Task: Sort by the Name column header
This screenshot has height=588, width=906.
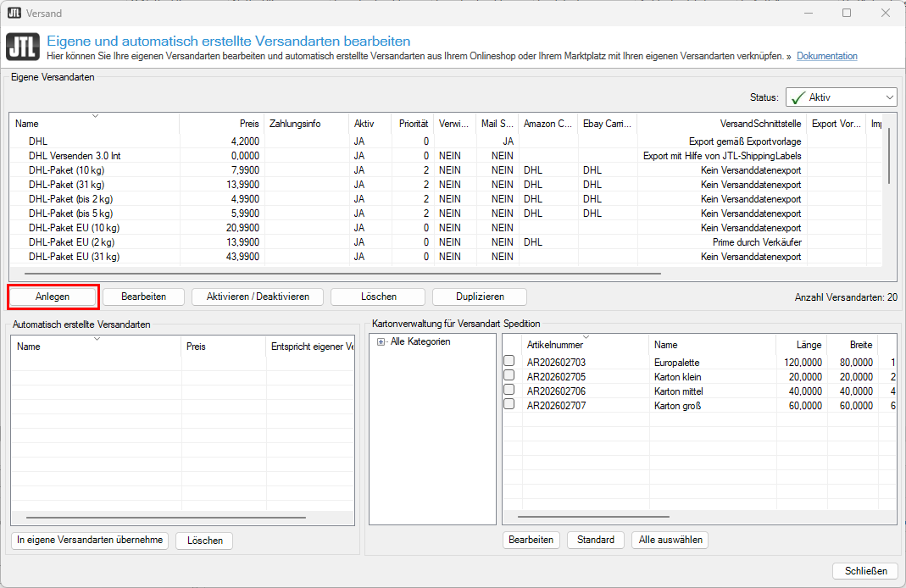Action: 27,124
